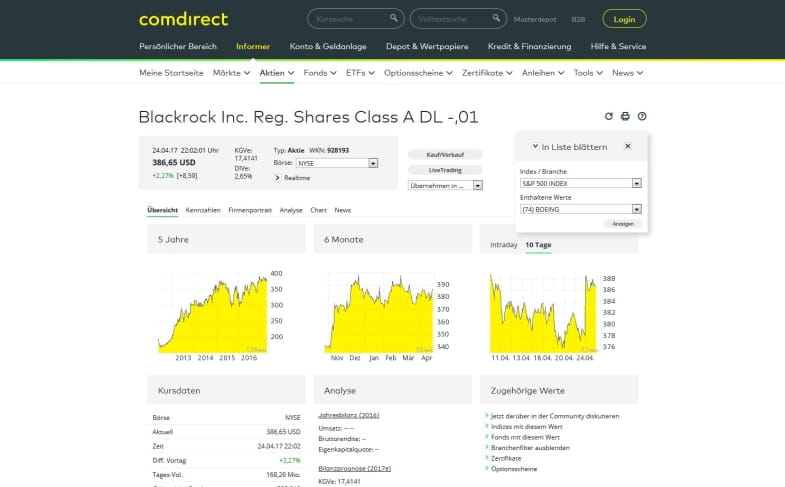Expand the Aktien dropdown
The height and width of the screenshot is (487, 785).
coord(276,73)
